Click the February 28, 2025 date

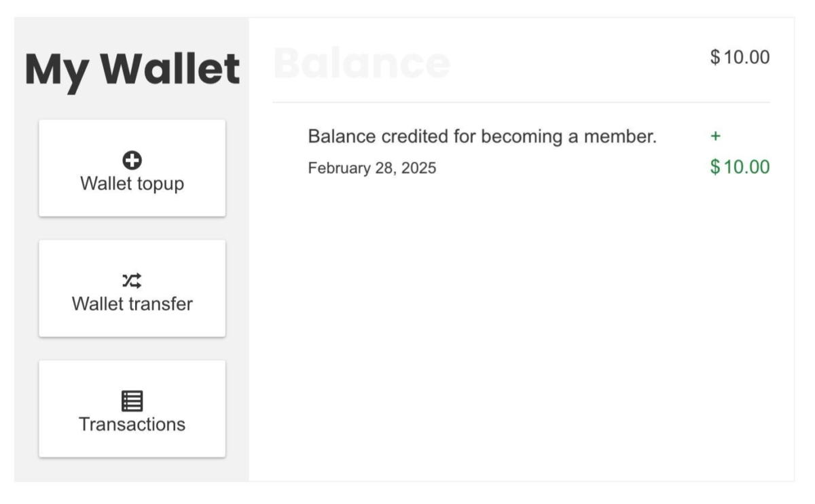(x=372, y=168)
